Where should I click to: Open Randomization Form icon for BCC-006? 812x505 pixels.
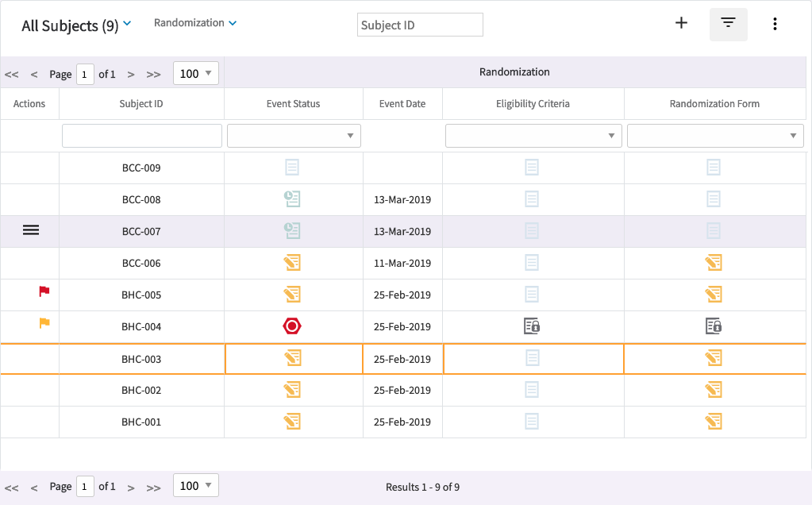click(x=714, y=263)
